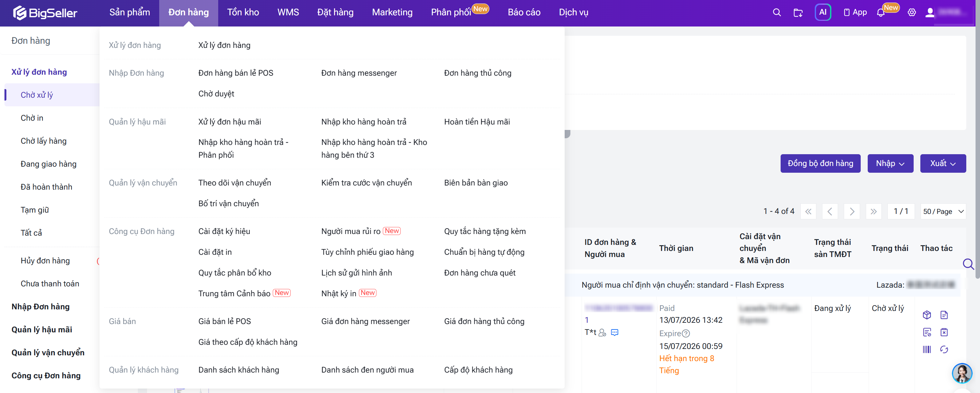Go to next page arrow in pagination
The width and height of the screenshot is (980, 393).
(851, 211)
